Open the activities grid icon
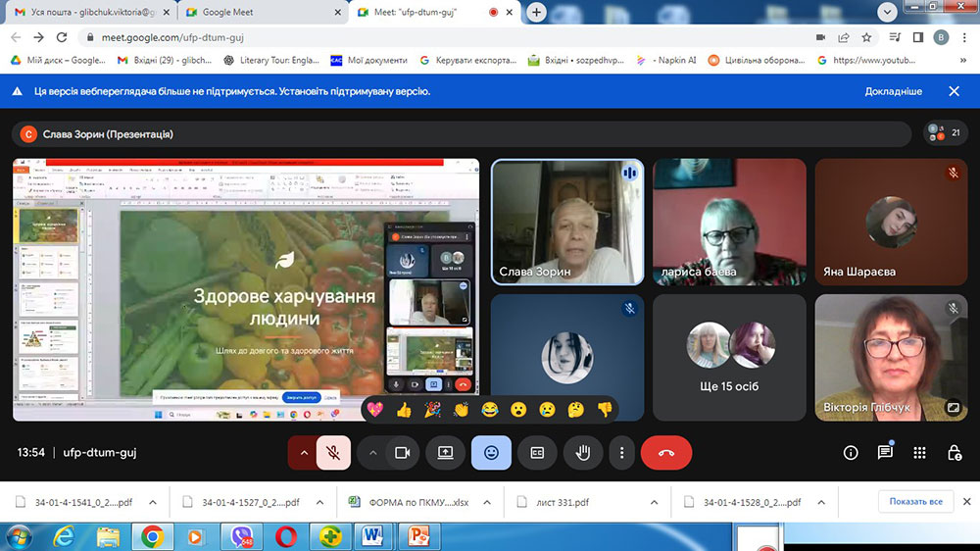The image size is (980, 551). pyautogui.click(x=919, y=452)
